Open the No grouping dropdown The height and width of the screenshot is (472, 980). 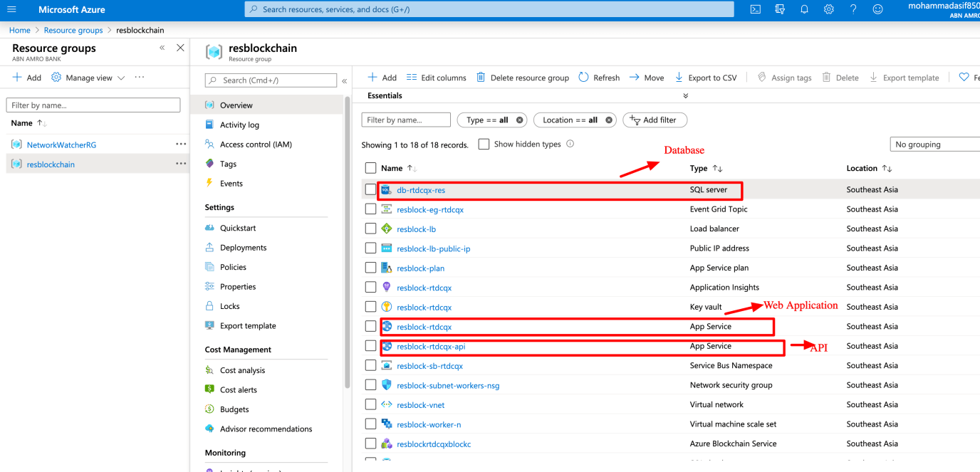934,144
